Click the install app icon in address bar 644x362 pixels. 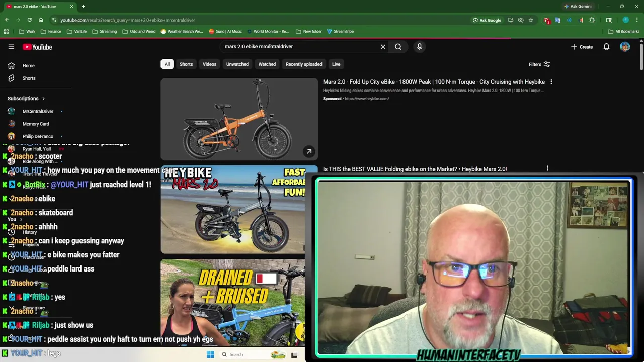pyautogui.click(x=511, y=20)
